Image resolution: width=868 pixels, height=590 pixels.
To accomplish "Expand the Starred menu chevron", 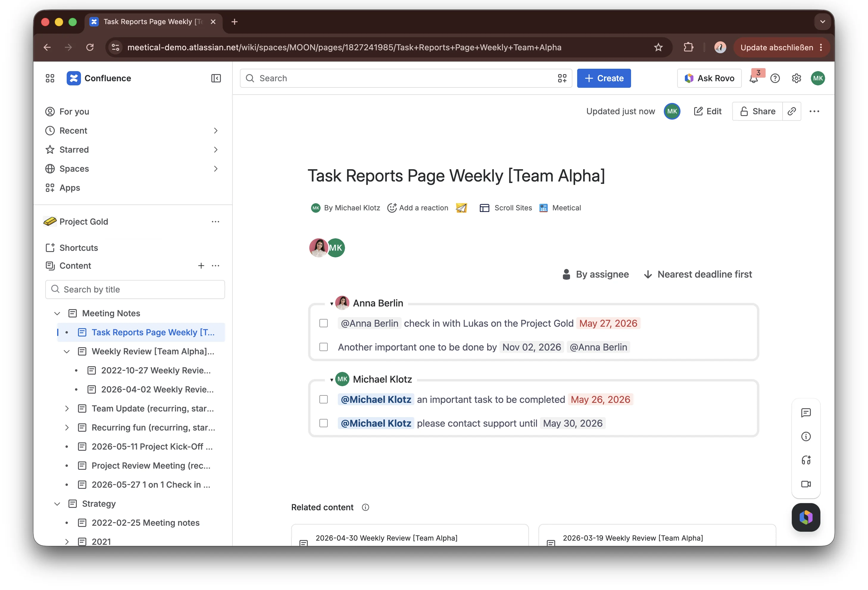I will click(216, 149).
